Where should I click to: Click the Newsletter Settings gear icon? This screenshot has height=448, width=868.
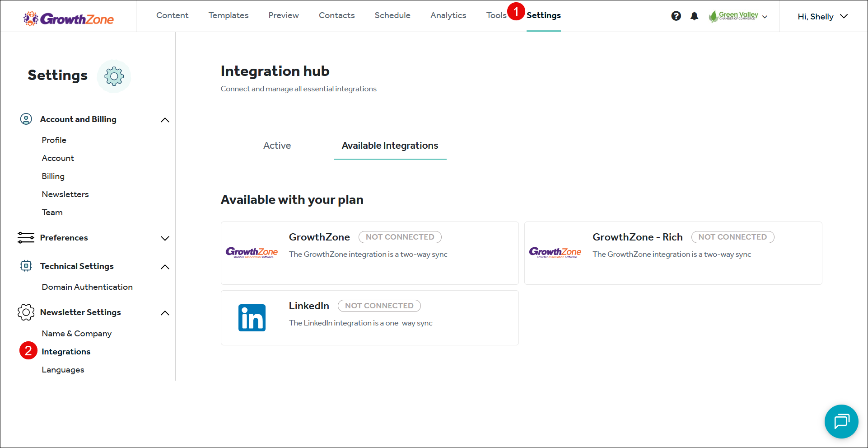pyautogui.click(x=26, y=312)
